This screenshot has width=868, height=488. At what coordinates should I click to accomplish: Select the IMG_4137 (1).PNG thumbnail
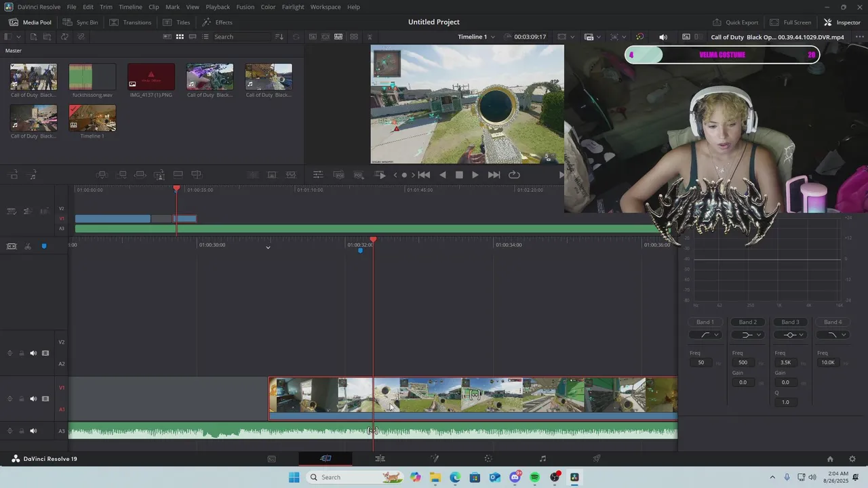pyautogui.click(x=151, y=77)
